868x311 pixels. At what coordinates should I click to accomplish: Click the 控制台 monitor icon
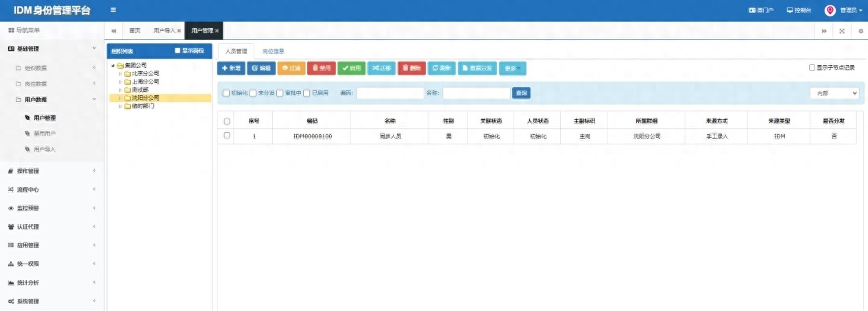[790, 10]
